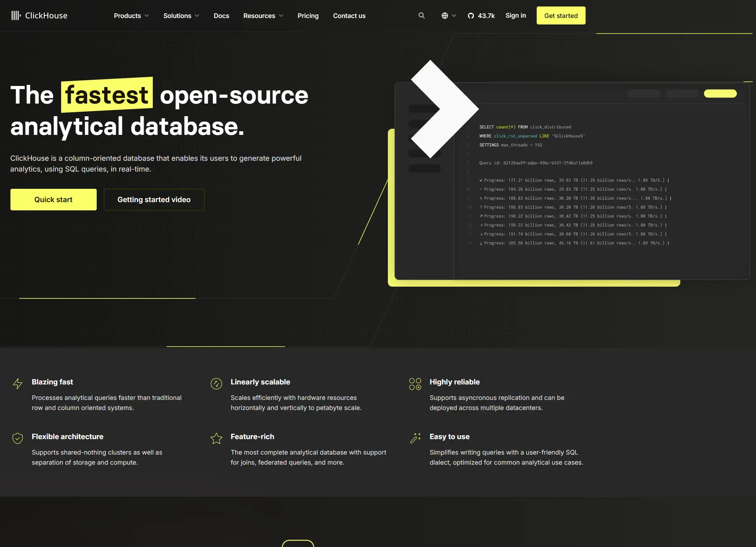Click the Blazing fast lightning bolt icon
The height and width of the screenshot is (547, 756).
point(18,384)
